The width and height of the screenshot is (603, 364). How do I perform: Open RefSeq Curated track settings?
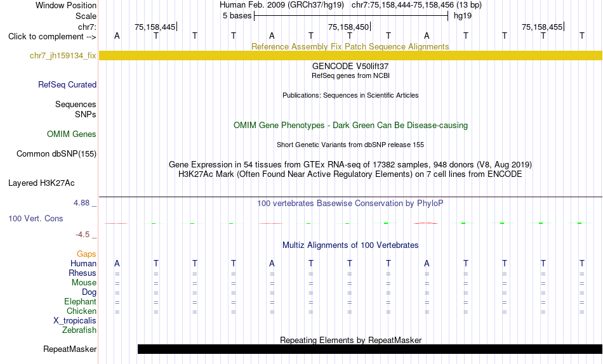67,84
